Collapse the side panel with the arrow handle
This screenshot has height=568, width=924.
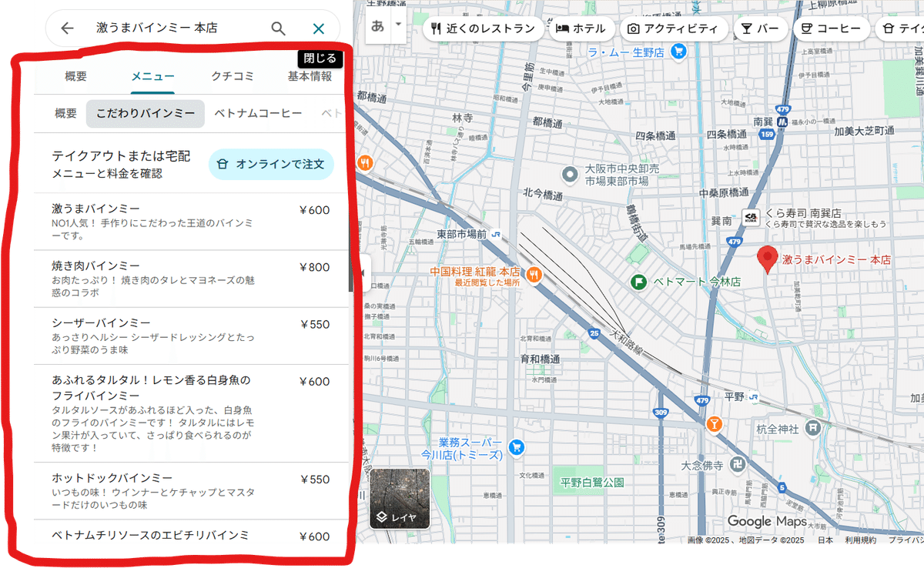(363, 273)
